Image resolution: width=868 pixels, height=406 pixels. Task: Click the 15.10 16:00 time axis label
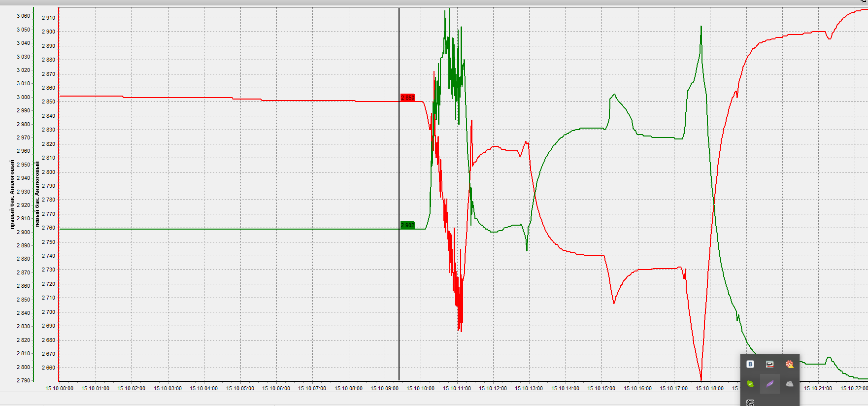[637, 388]
